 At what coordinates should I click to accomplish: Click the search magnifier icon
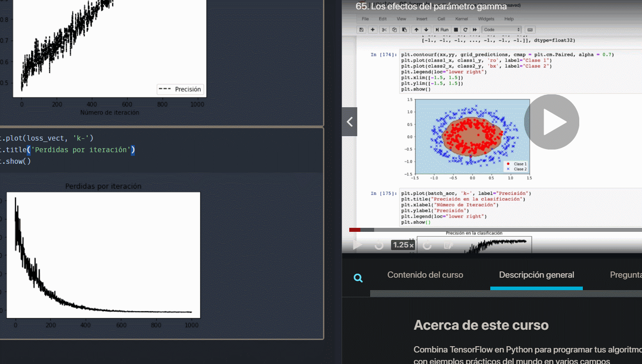(358, 278)
